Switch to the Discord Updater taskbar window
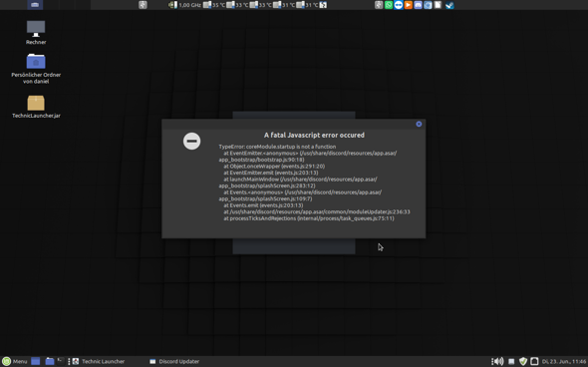The width and height of the screenshot is (588, 367). [x=174, y=361]
